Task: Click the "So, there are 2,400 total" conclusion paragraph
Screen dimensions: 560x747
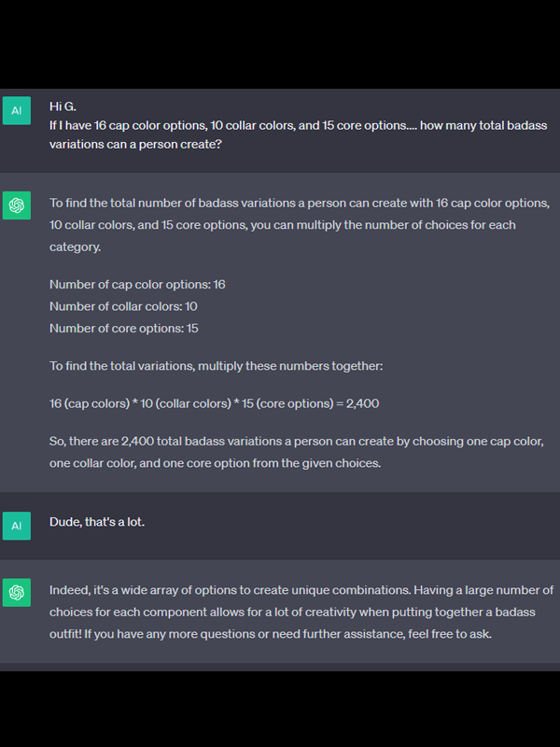Action: tap(280, 452)
